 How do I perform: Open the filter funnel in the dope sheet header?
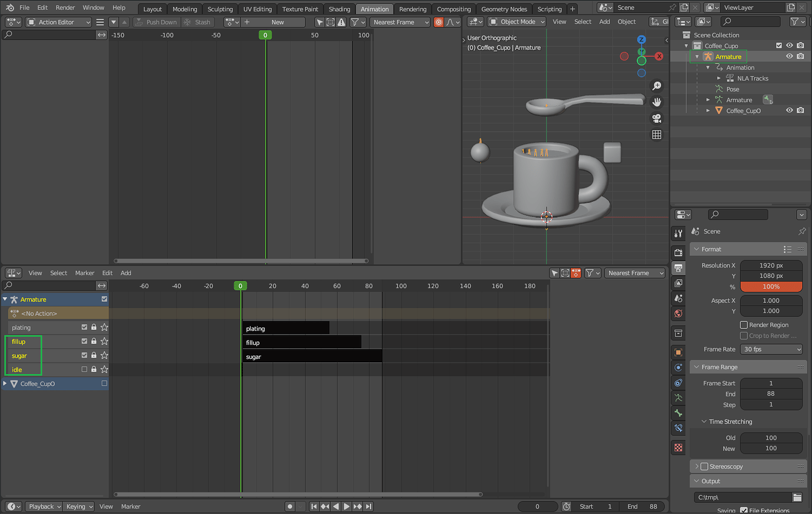tap(590, 272)
